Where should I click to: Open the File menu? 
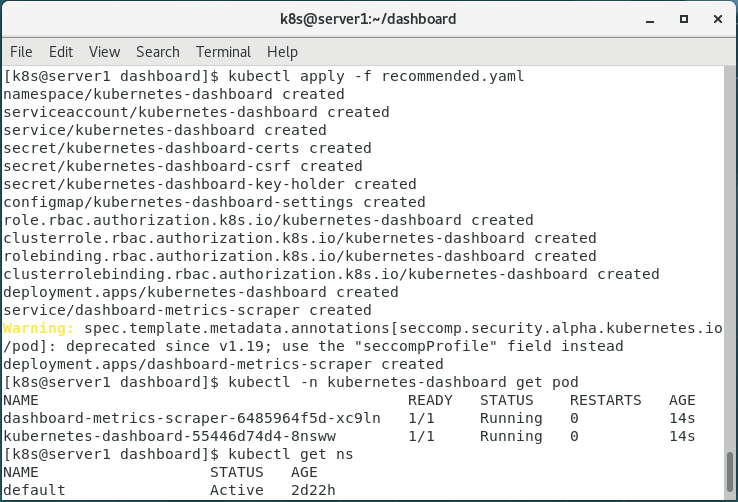(21, 51)
